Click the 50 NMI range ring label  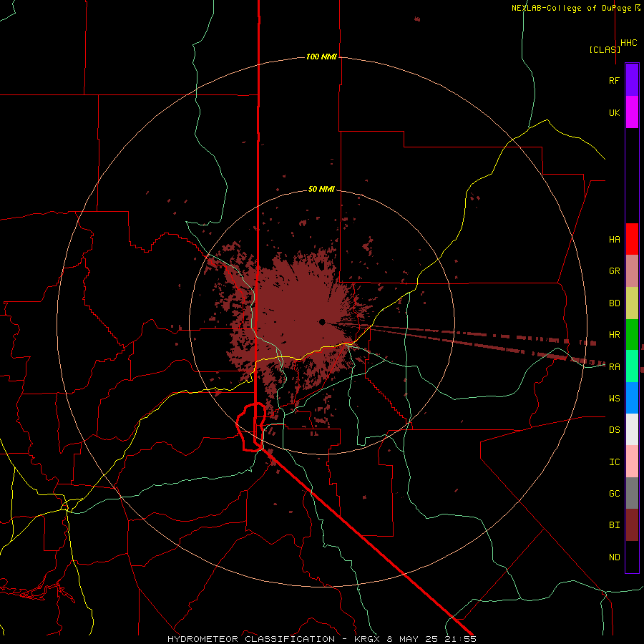[321, 189]
